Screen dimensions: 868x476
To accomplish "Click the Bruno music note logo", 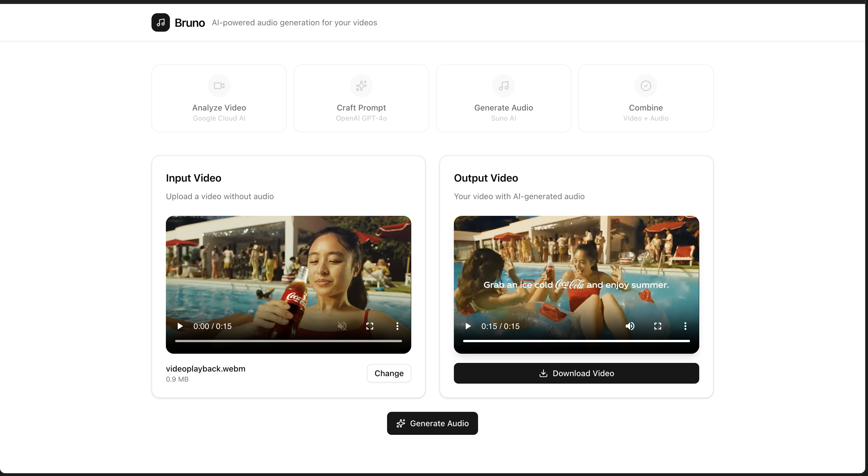I will tap(160, 22).
